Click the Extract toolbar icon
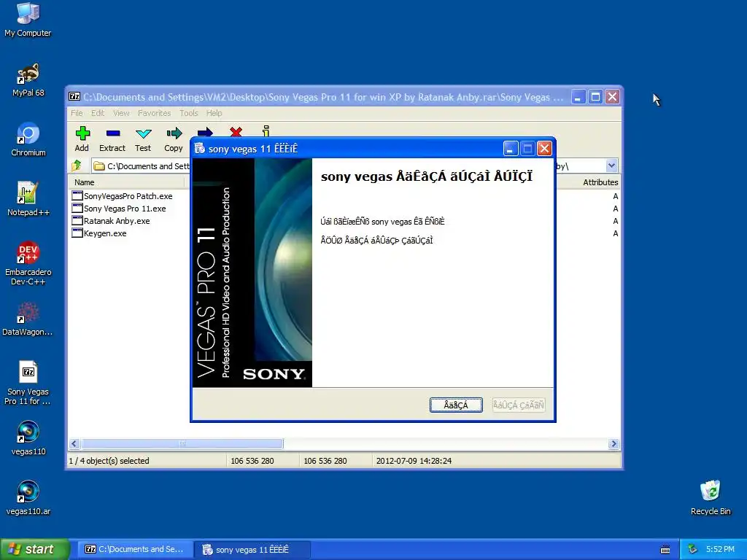This screenshot has width=747, height=560. (x=112, y=139)
